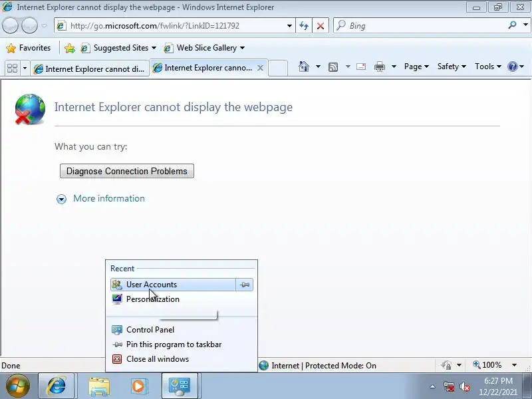Image resolution: width=532 pixels, height=399 pixels.
Task: Open the Suggested Sites dropdown
Action: [119, 48]
